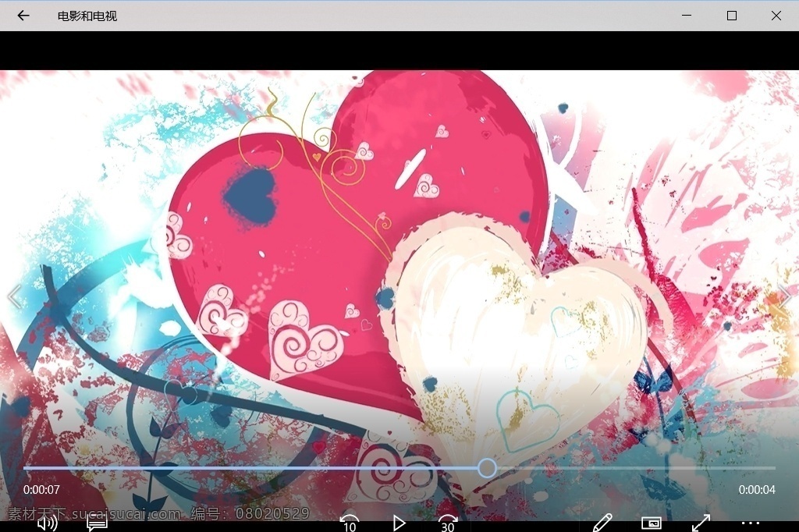Image resolution: width=799 pixels, height=532 pixels.
Task: Switch to mini view mode
Action: pos(652,523)
